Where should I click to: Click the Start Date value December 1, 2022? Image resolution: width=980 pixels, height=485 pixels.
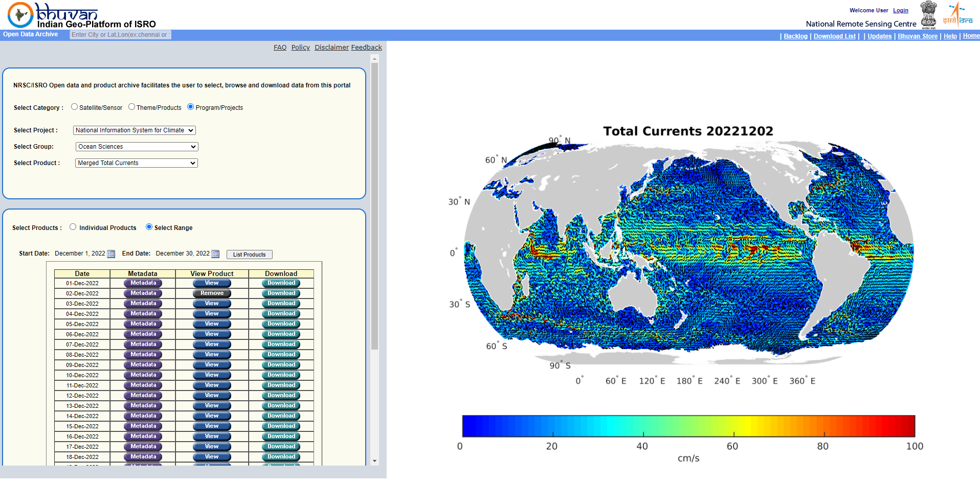pyautogui.click(x=80, y=253)
